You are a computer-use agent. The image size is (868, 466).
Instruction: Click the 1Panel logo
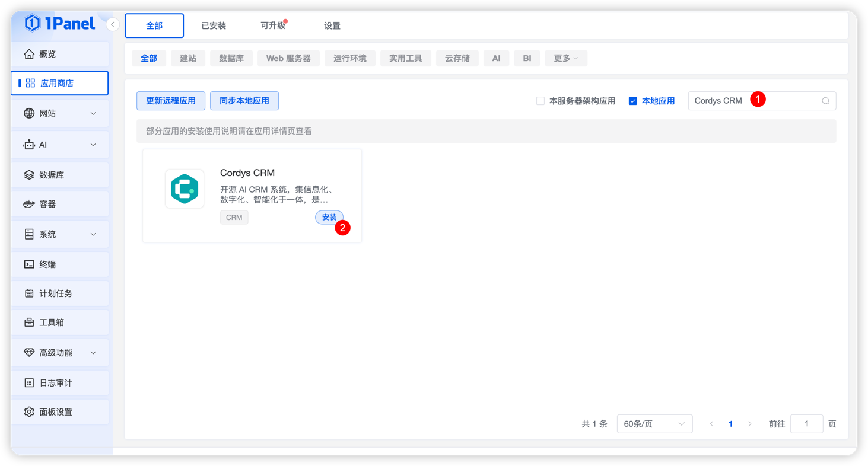[x=59, y=23]
